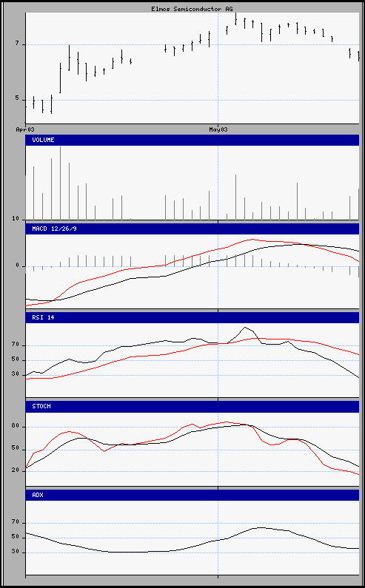Click the STOCH 80 level label
Viewport: 365px width, 588px height.
[x=15, y=426]
